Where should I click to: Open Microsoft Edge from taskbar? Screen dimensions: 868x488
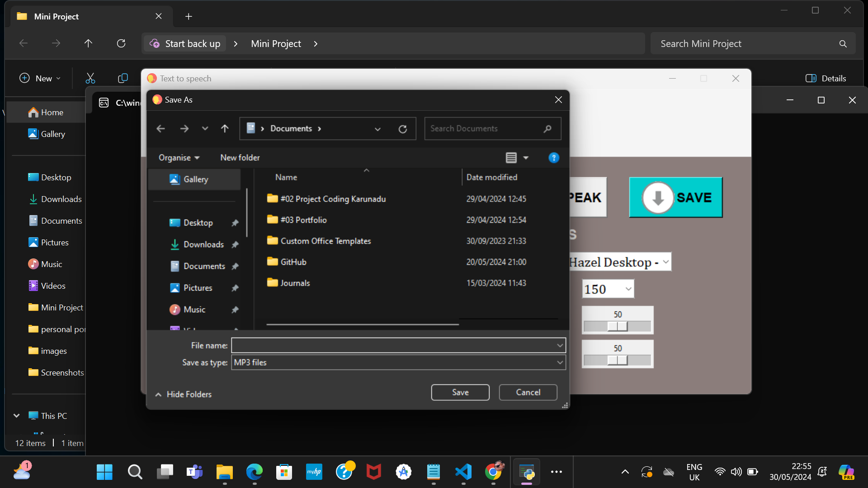tap(254, 472)
